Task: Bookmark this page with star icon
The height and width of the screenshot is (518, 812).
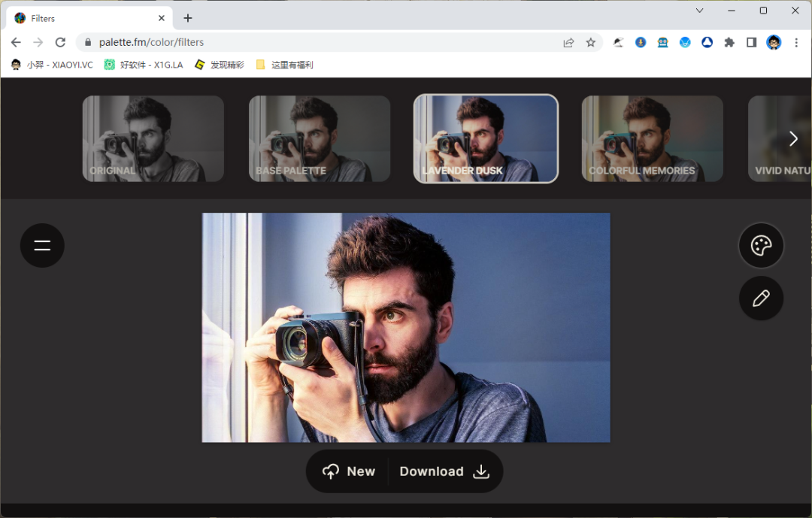Action: pos(591,43)
